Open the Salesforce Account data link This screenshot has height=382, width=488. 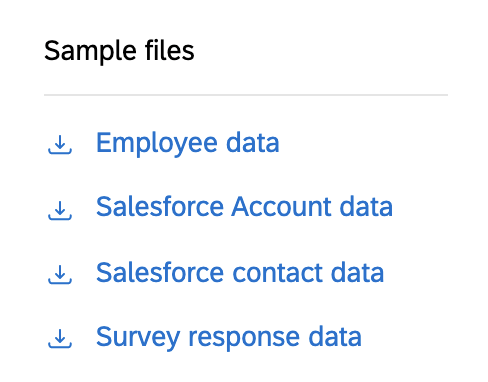(244, 207)
